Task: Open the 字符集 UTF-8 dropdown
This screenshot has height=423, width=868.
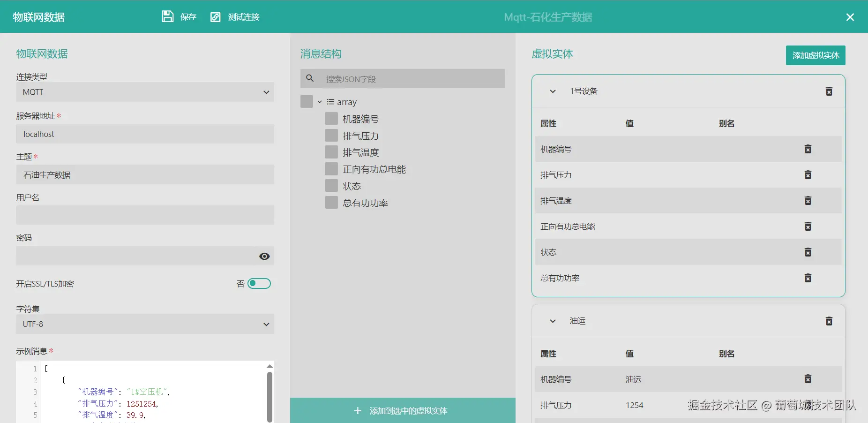Action: click(x=145, y=324)
